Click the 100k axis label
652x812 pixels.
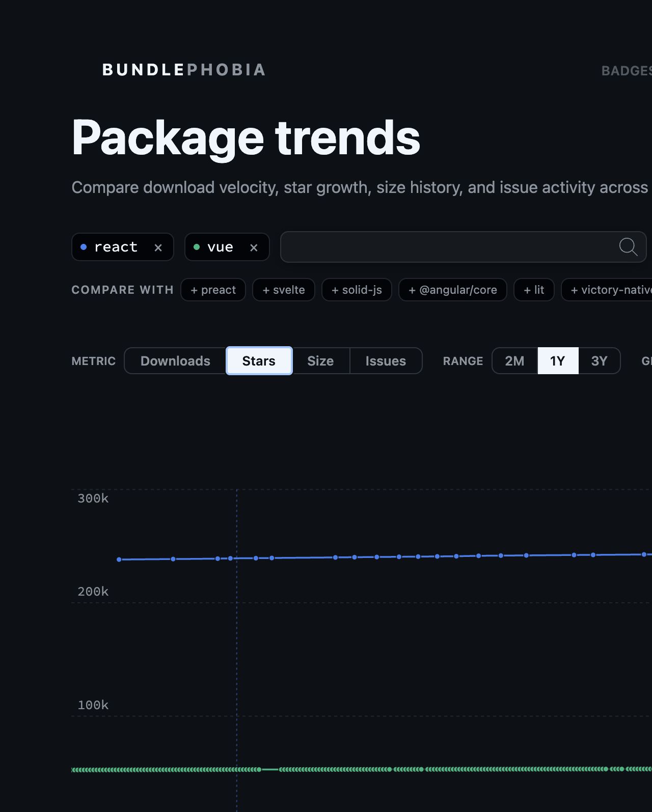[93, 705]
